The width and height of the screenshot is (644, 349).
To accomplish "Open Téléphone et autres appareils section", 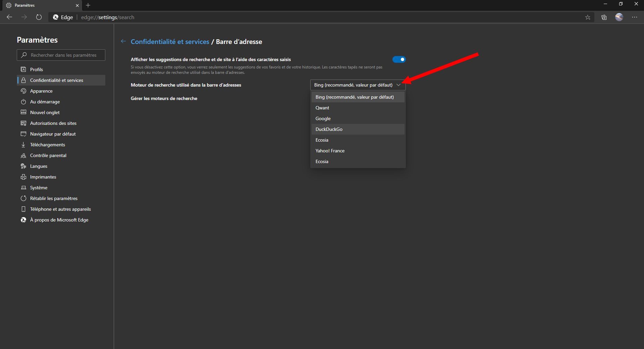I will [61, 209].
